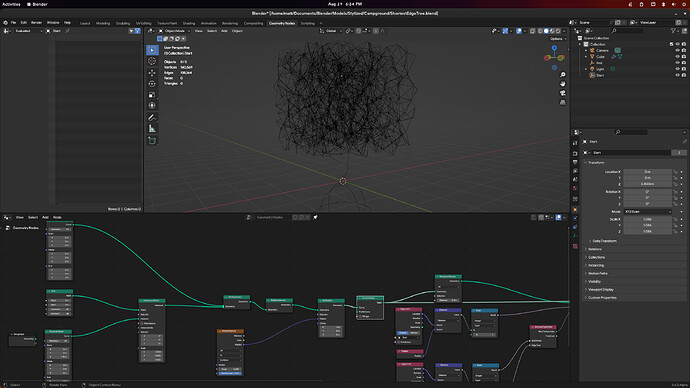Edit the Location X field
Screen dimensions: 690x388
(648, 172)
